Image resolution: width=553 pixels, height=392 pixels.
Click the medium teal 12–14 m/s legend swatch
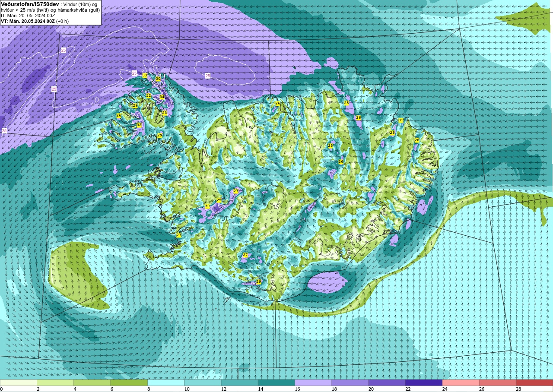click(x=239, y=383)
